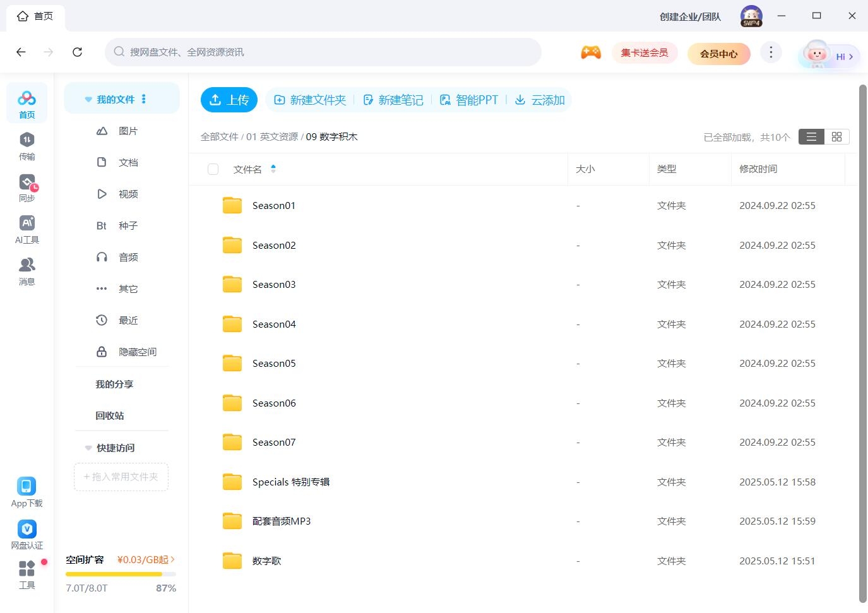Open the Season02 folder
The width and height of the screenshot is (868, 613).
(x=274, y=245)
